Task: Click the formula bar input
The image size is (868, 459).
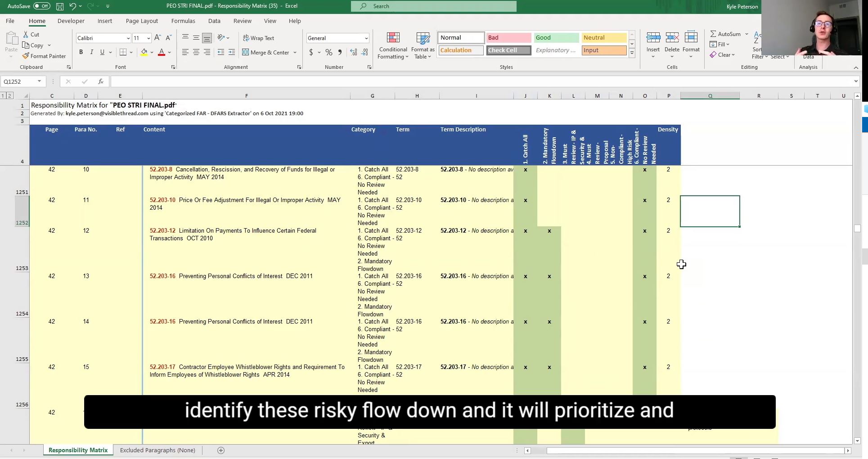Action: click(481, 81)
